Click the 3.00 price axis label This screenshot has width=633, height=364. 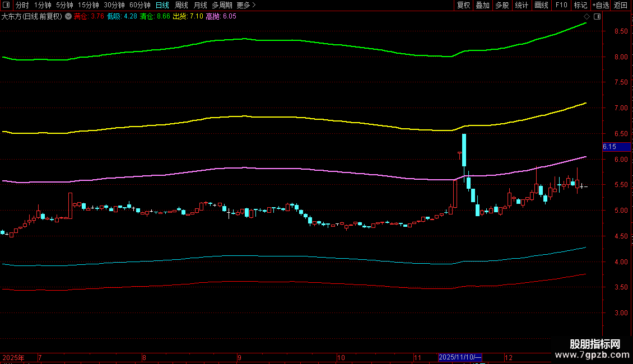(x=621, y=312)
